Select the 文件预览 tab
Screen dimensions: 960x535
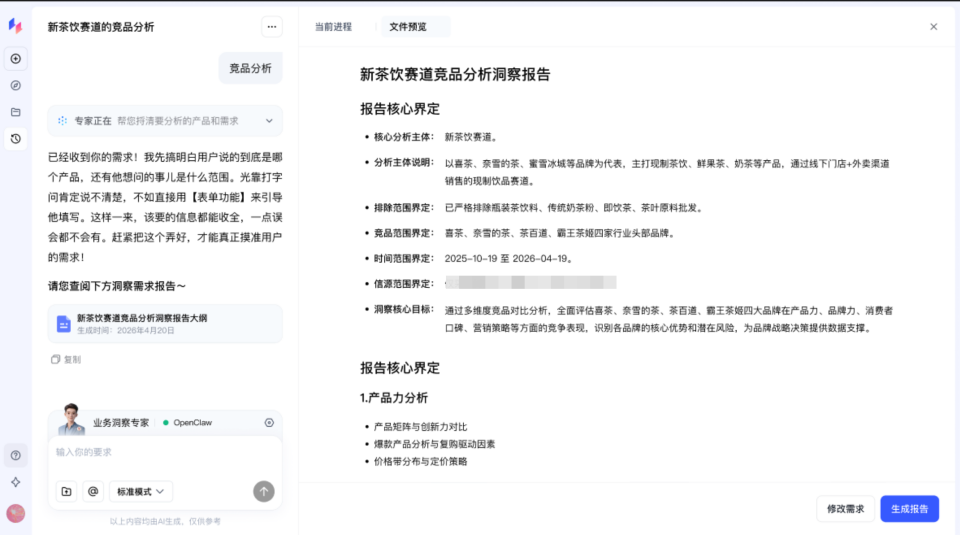click(x=416, y=27)
